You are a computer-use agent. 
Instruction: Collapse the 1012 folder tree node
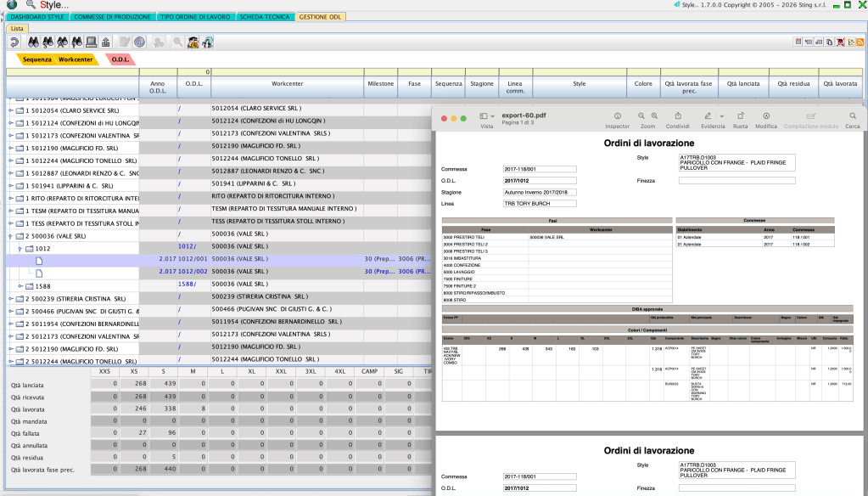pos(20,248)
